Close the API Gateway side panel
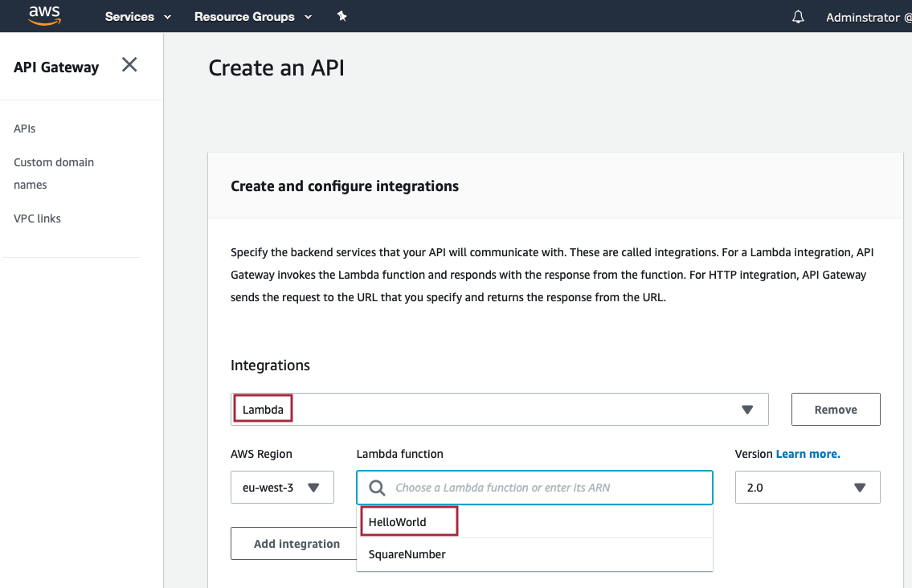 pos(129,64)
